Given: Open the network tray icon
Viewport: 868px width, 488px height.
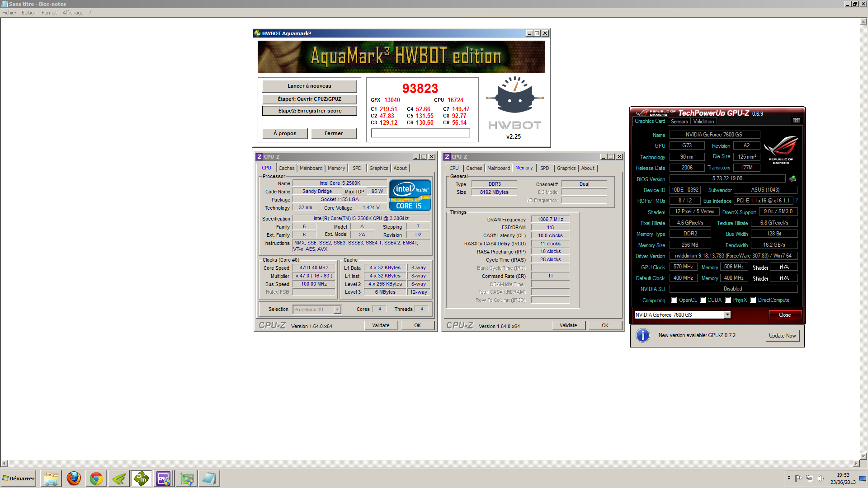Looking at the screenshot, I should [810, 478].
